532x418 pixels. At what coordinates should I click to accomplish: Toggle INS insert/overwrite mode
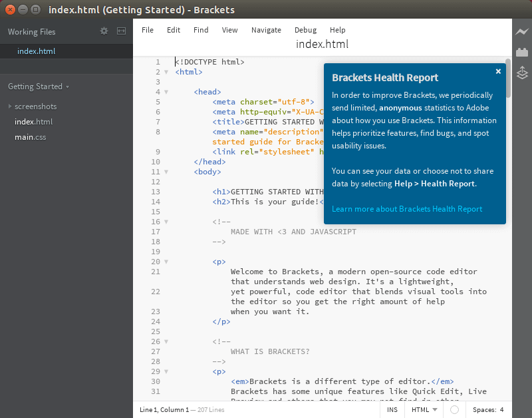(x=392, y=410)
